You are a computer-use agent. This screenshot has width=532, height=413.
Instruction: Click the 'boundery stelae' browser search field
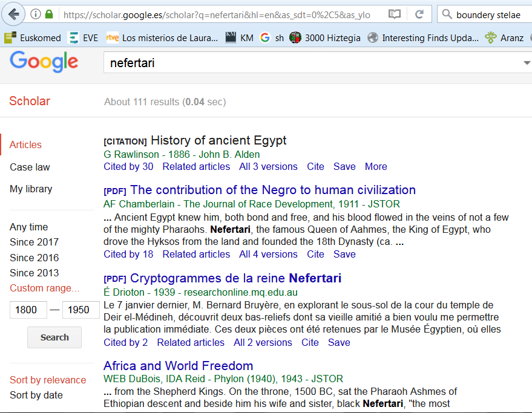[x=488, y=15]
